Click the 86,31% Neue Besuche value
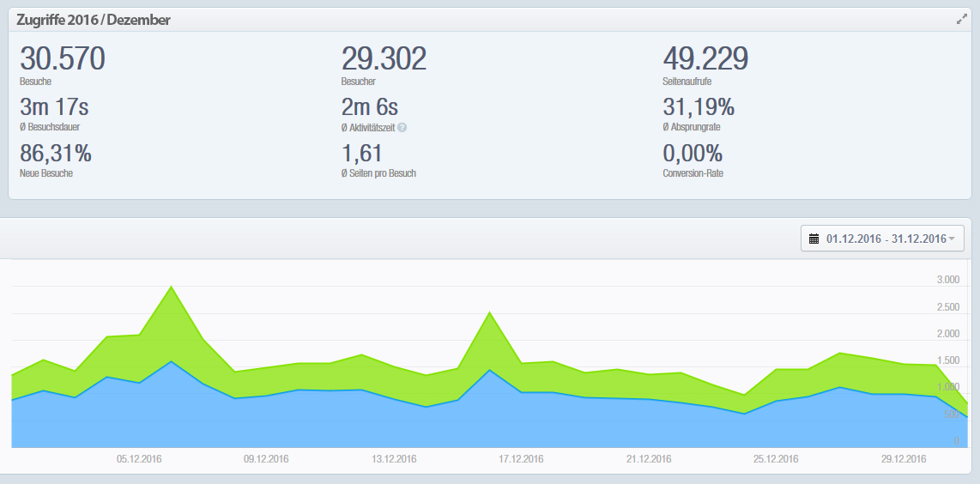Viewport: 980px width, 484px height. pyautogui.click(x=56, y=154)
